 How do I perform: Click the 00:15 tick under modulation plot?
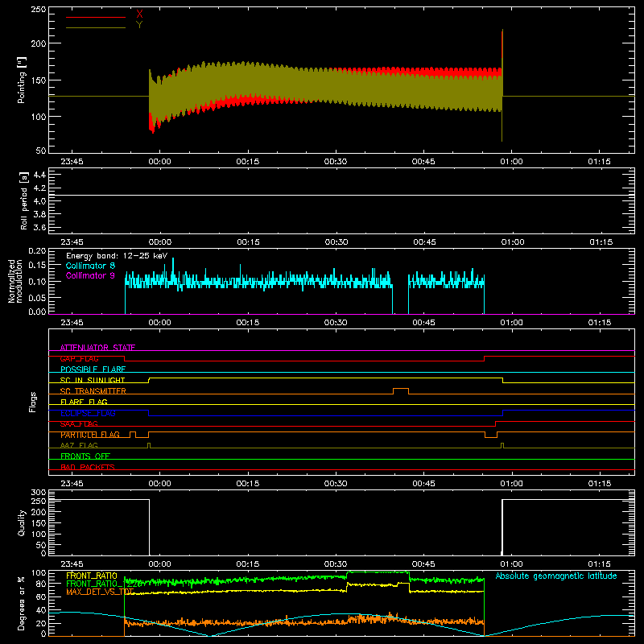pyautogui.click(x=248, y=323)
